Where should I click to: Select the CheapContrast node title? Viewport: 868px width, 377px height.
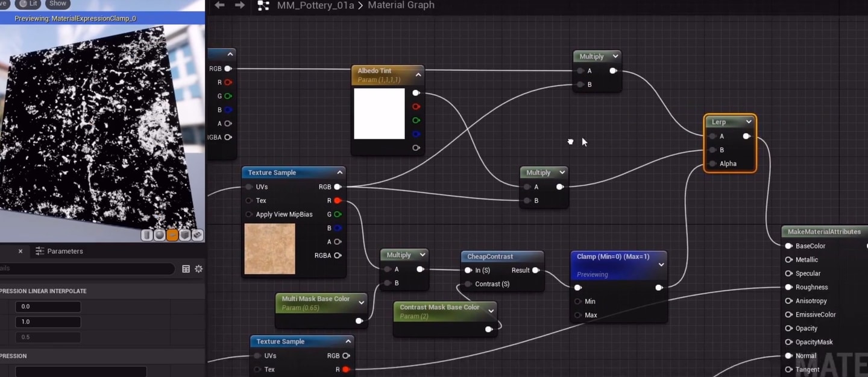coord(490,257)
